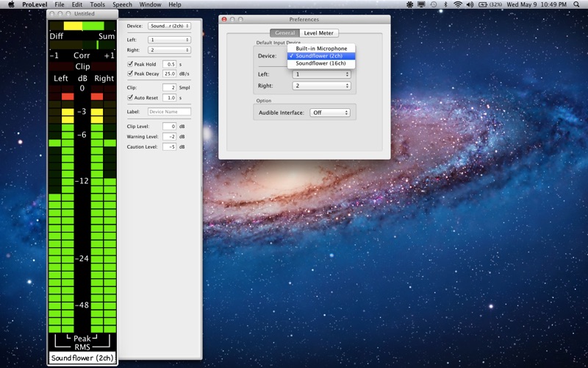Viewport: 588px width, 368px height.
Task: Disable the Peak Decay checkbox
Action: [131, 74]
